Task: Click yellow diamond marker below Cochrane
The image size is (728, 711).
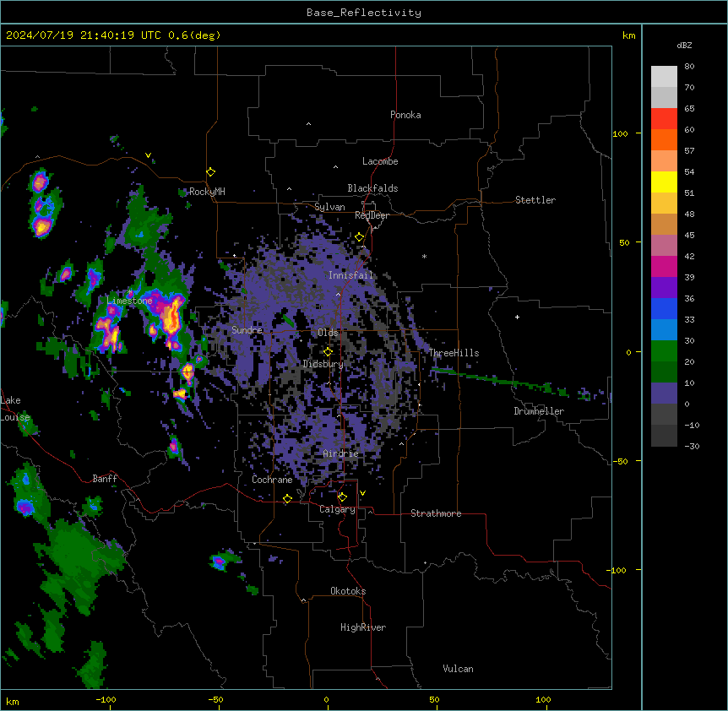Action: point(287,499)
